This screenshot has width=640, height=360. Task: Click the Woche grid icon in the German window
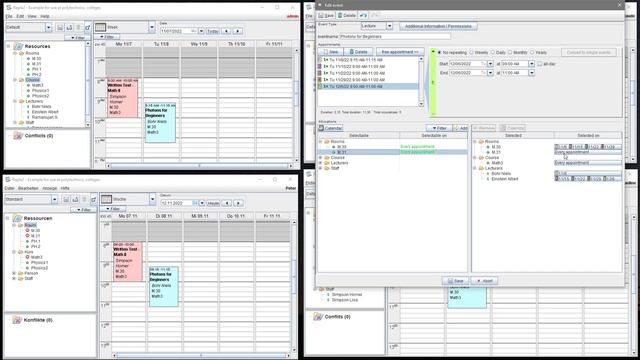pyautogui.click(x=106, y=199)
